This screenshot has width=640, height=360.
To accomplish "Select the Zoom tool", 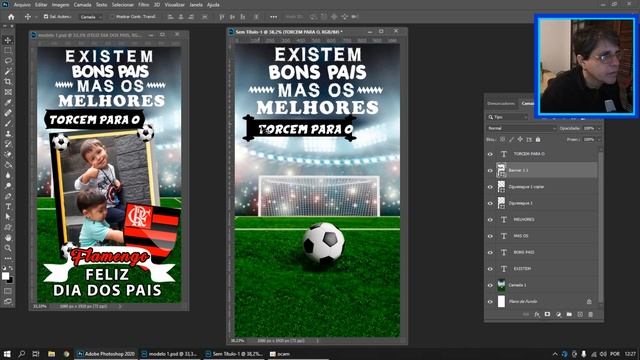I will point(8,248).
